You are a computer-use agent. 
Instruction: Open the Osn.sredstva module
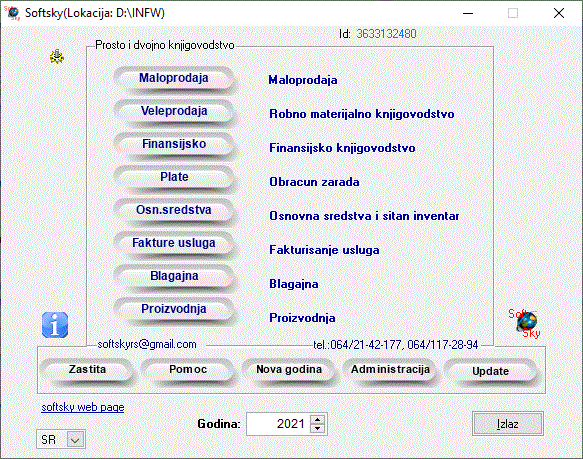pyautogui.click(x=174, y=211)
